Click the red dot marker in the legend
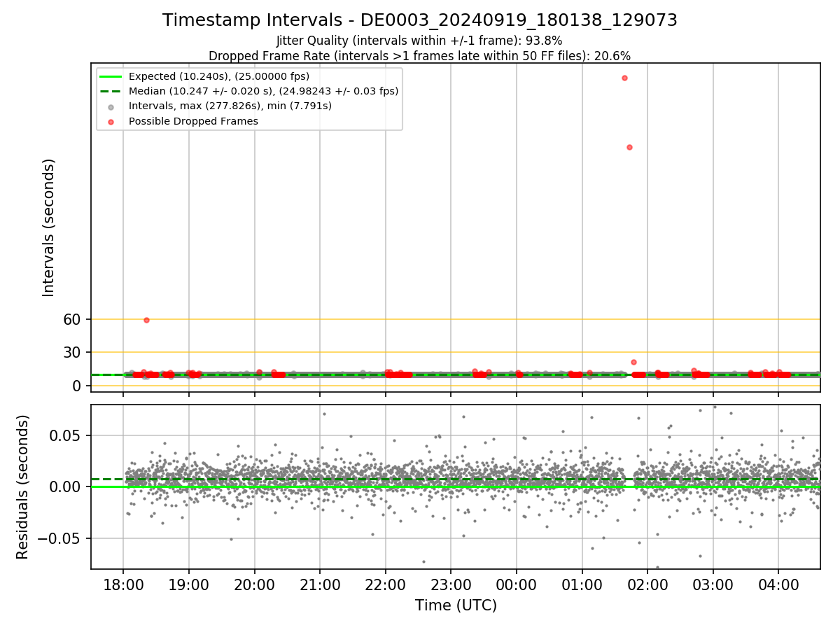 [111, 121]
